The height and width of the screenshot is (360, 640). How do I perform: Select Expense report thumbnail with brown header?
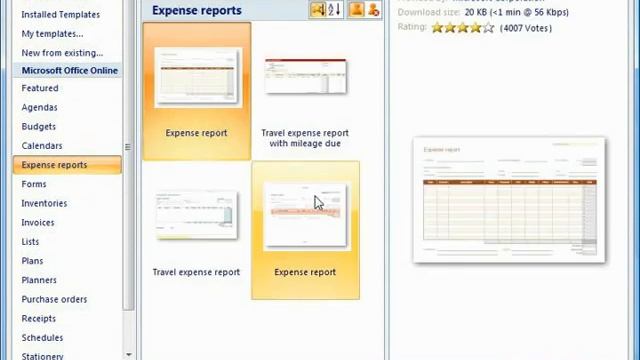tap(198, 77)
